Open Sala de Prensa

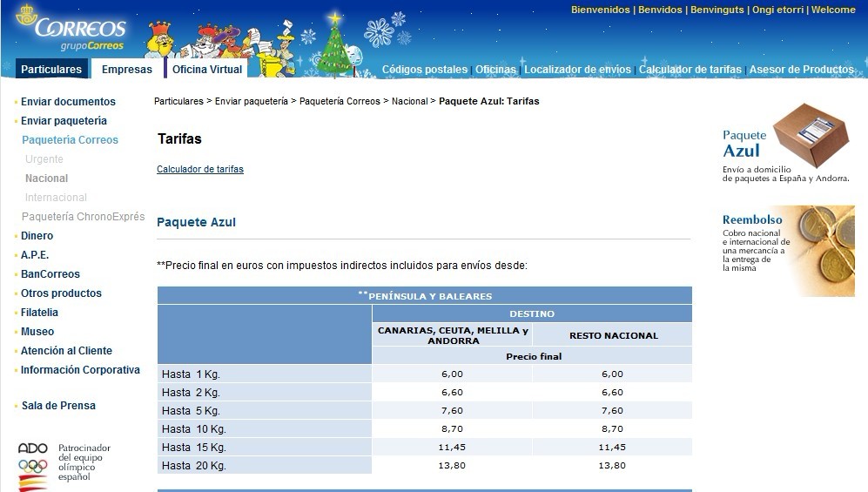(58, 406)
